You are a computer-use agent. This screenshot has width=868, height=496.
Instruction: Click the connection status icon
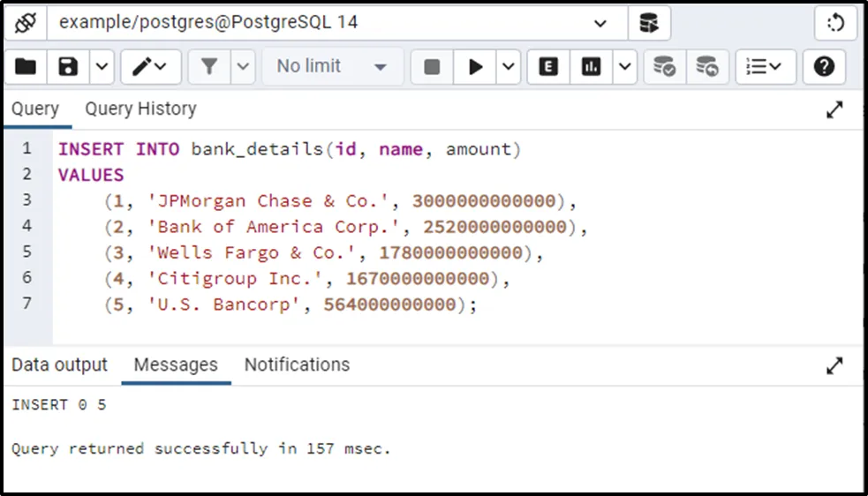pyautogui.click(x=25, y=23)
